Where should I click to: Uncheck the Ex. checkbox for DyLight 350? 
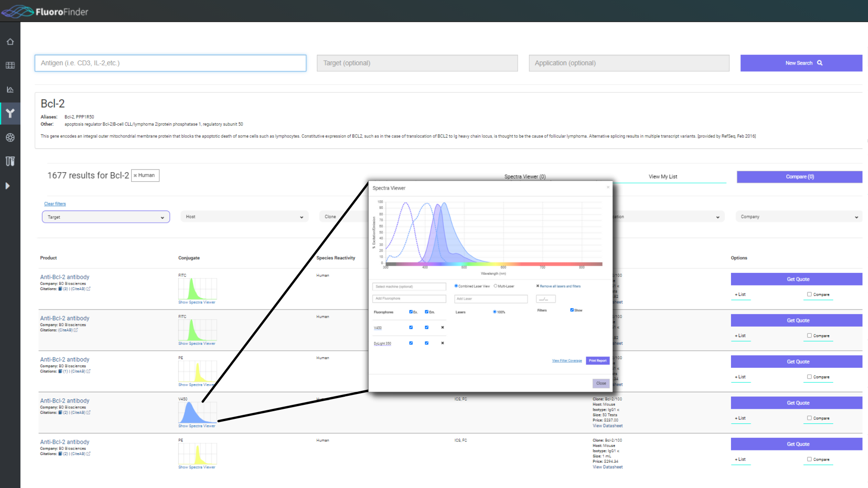[x=410, y=343]
